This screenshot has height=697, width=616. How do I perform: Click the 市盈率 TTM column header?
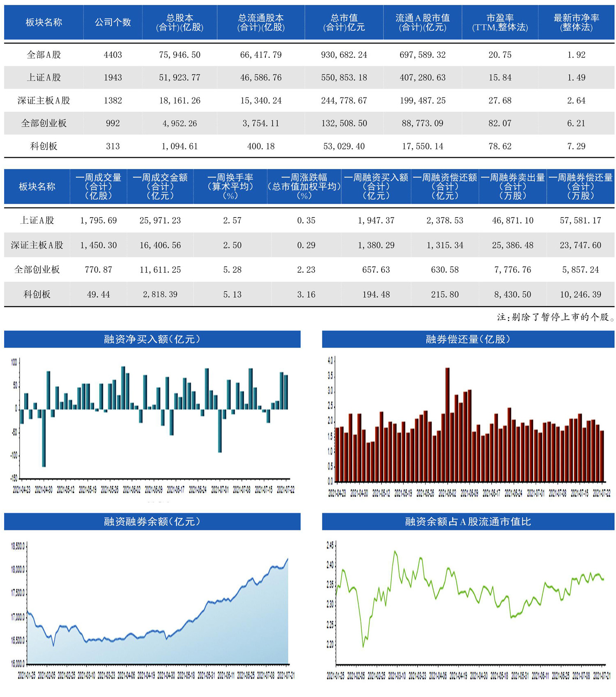pyautogui.click(x=500, y=23)
